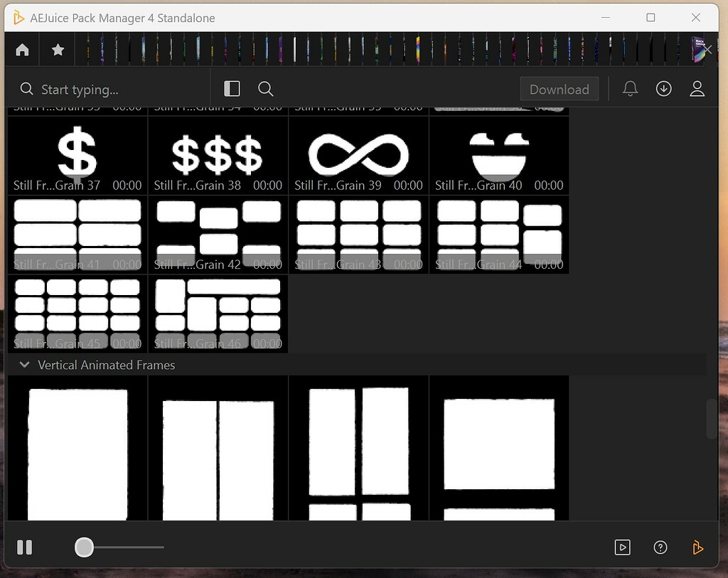This screenshot has height=578, width=728.
Task: Toggle the sidebar panel layout icon
Action: (x=232, y=89)
